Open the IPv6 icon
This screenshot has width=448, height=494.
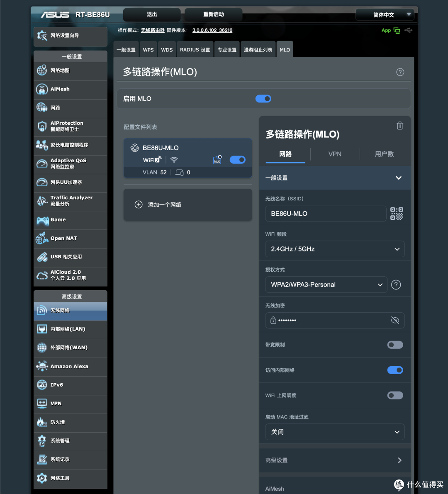[42, 384]
